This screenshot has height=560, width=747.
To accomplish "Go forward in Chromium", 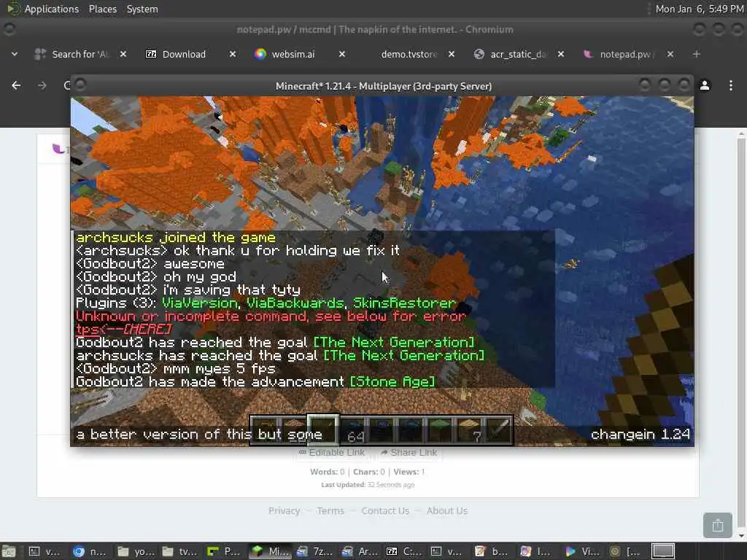I will pyautogui.click(x=42, y=85).
